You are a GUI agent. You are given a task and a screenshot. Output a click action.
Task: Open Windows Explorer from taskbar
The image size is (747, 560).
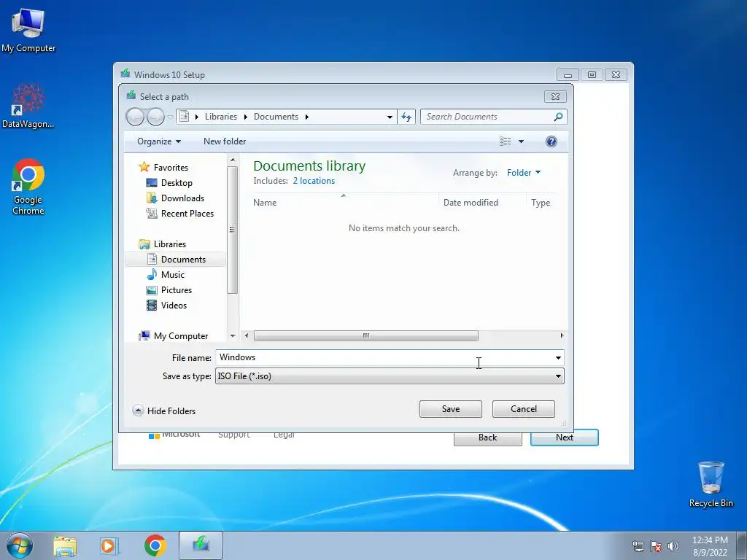coord(65,545)
